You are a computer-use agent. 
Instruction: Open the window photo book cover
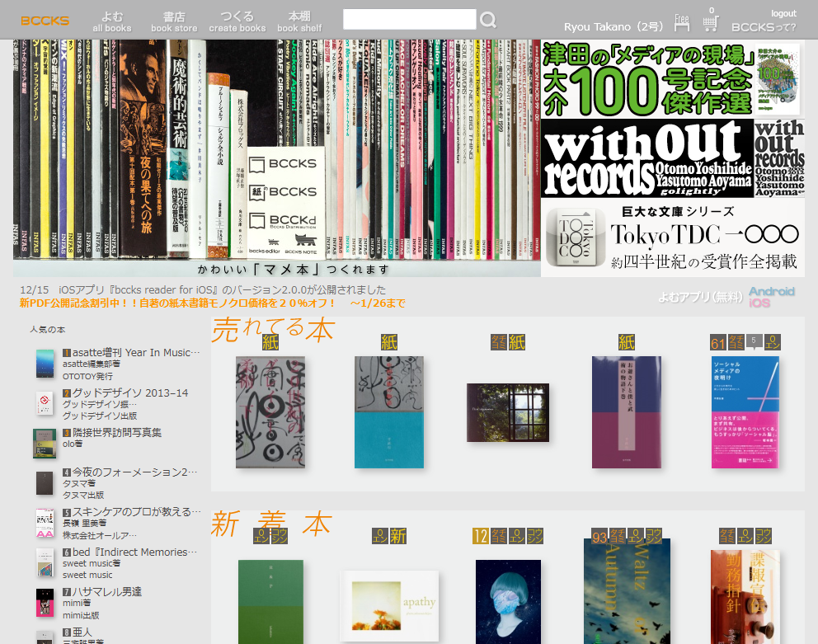[508, 413]
